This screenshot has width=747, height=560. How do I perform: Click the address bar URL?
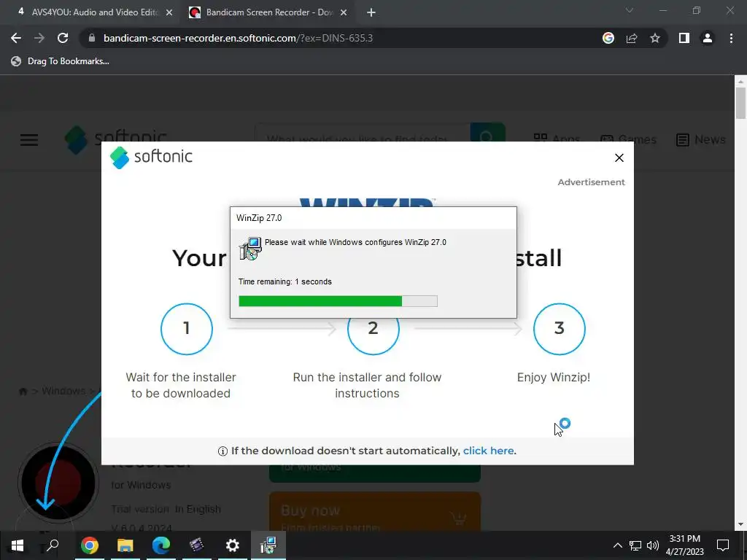(x=239, y=38)
